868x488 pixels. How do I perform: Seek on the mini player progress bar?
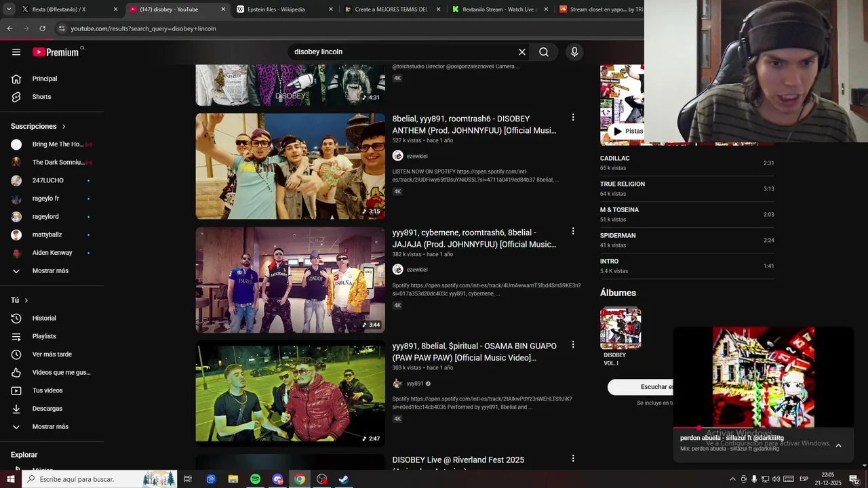point(763,428)
